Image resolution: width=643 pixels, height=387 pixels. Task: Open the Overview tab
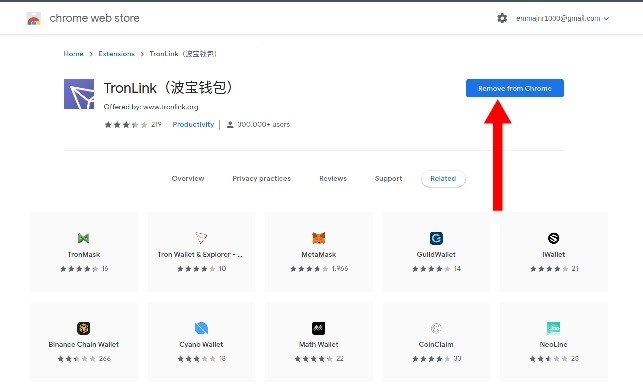[x=188, y=179]
